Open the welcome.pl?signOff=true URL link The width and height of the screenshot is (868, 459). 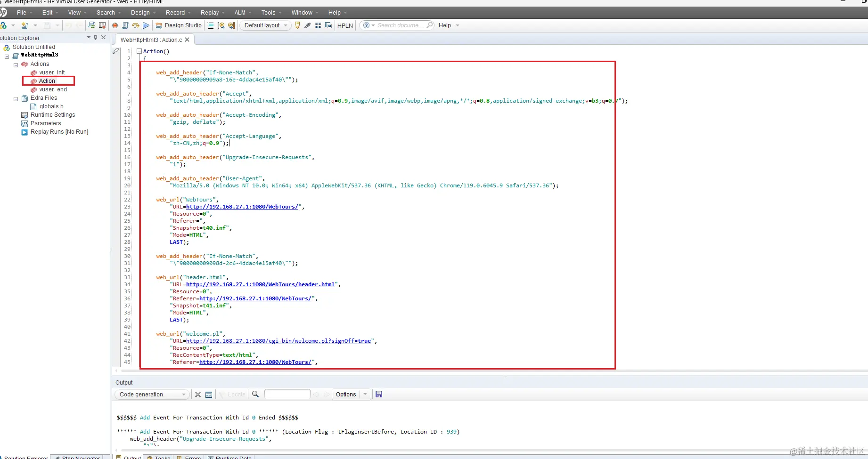(x=278, y=341)
